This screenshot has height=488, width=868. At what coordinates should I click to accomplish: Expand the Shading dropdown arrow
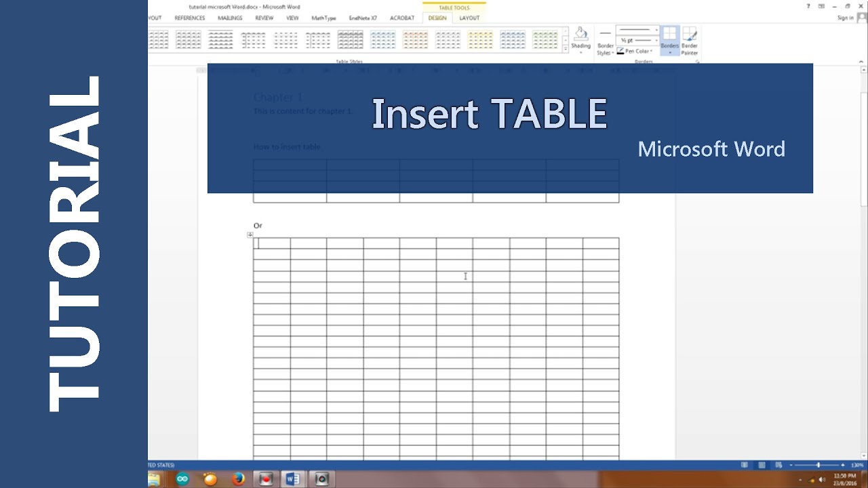pos(581,53)
